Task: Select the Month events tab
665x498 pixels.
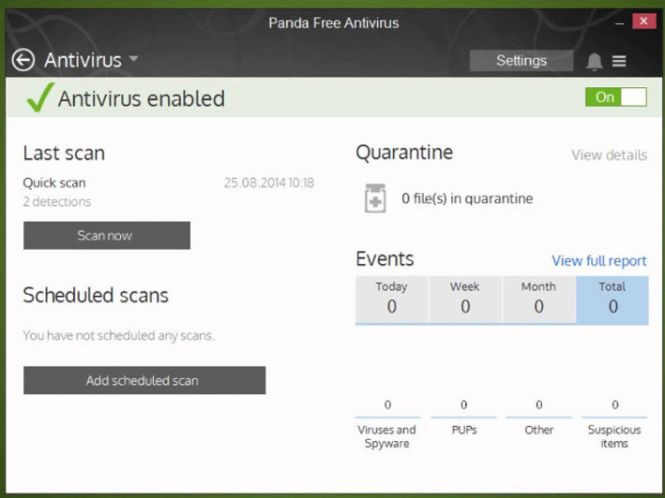Action: [x=539, y=299]
